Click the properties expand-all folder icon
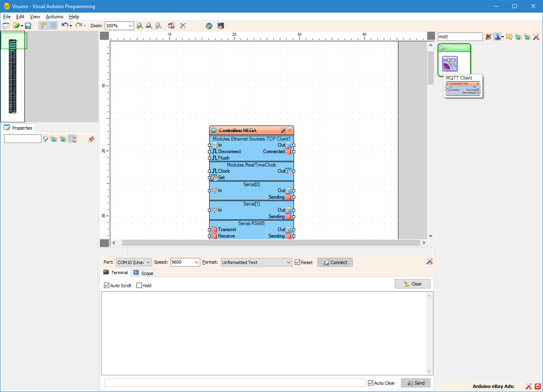543x392 pixels. pos(54,139)
